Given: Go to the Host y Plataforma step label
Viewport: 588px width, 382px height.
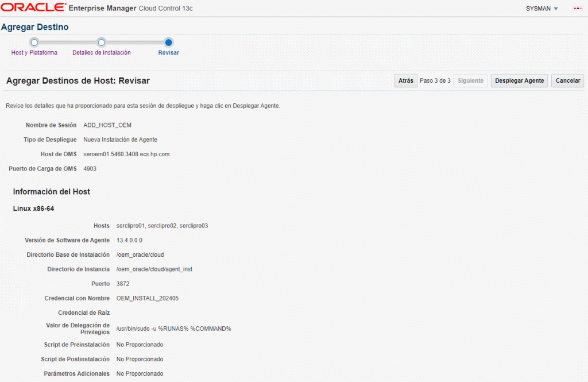Looking at the screenshot, I should (x=34, y=52).
